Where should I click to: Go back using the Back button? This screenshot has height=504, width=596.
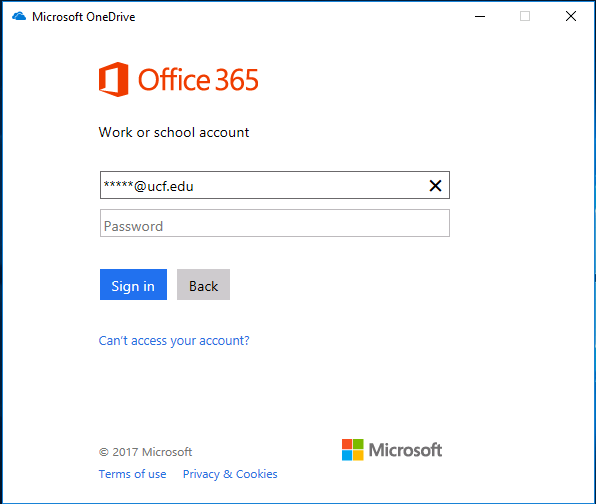(x=203, y=285)
